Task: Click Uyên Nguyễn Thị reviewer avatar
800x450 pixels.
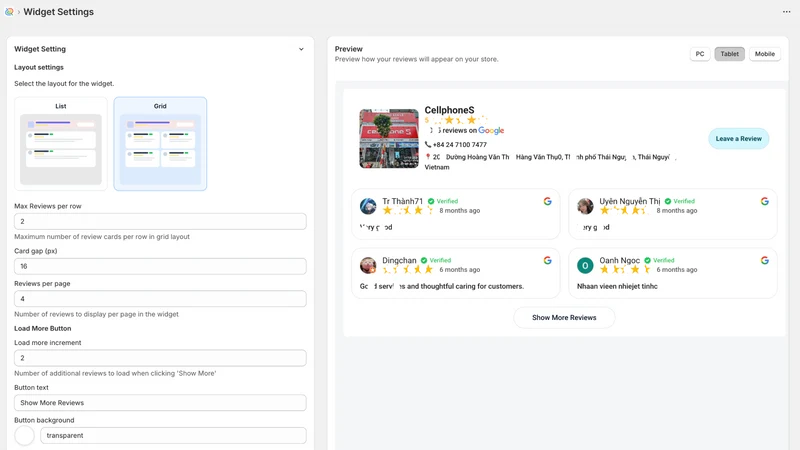Action: tap(585, 206)
